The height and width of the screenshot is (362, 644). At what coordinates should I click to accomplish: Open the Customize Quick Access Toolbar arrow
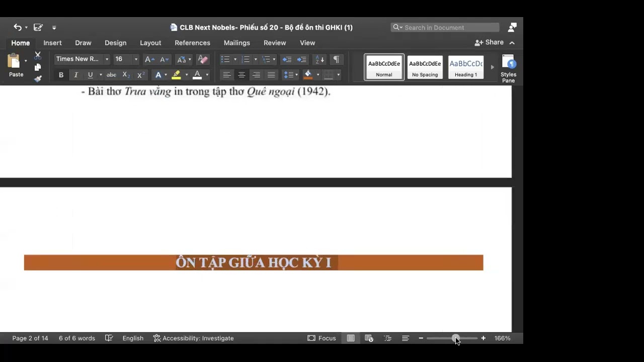tap(54, 28)
